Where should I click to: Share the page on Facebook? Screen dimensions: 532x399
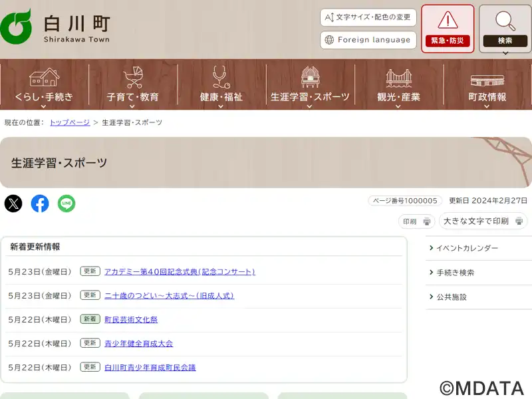(x=40, y=203)
